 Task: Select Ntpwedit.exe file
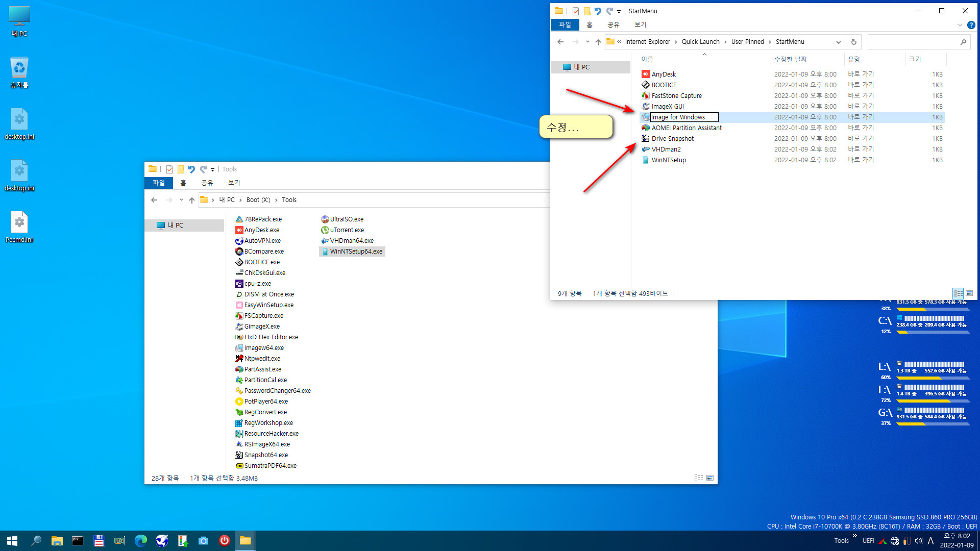click(x=262, y=358)
